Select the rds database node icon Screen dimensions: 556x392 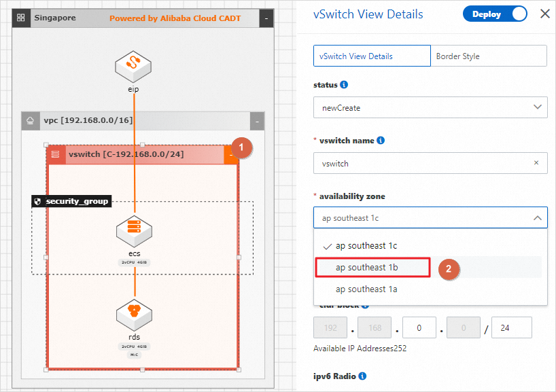click(134, 315)
